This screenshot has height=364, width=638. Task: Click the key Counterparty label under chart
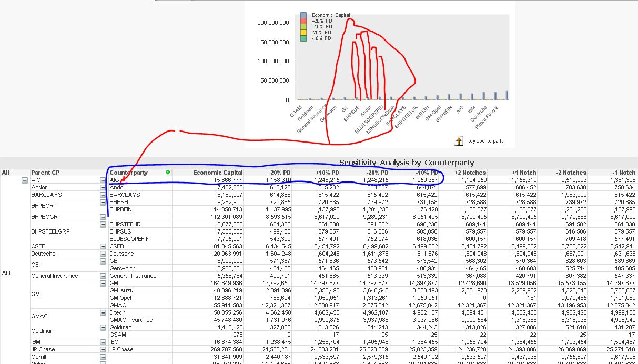485,141
